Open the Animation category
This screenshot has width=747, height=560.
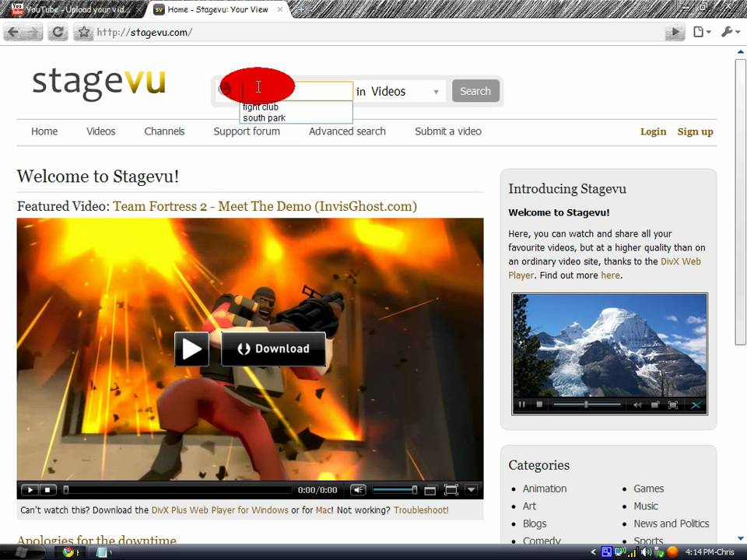click(x=545, y=488)
